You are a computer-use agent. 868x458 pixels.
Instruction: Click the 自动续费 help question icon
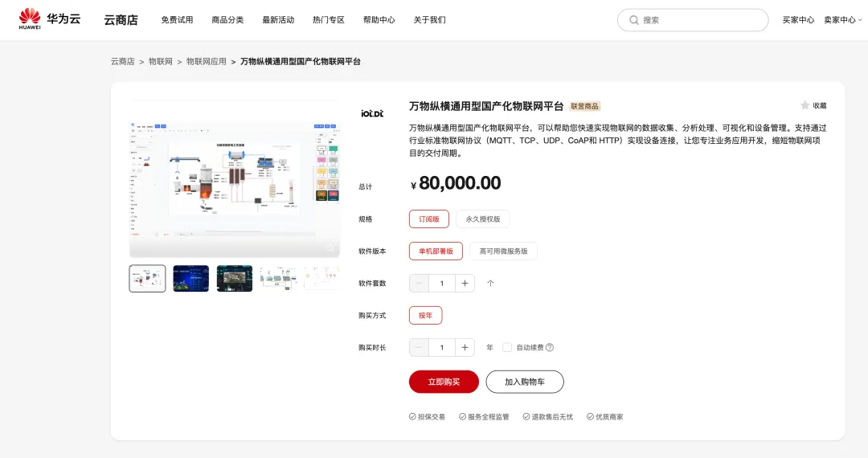click(x=550, y=347)
